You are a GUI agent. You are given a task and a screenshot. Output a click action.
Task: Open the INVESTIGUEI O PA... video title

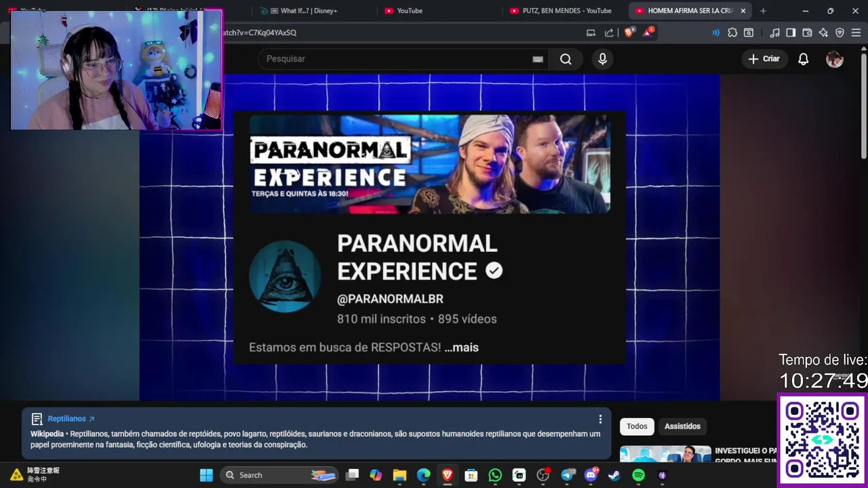745,455
